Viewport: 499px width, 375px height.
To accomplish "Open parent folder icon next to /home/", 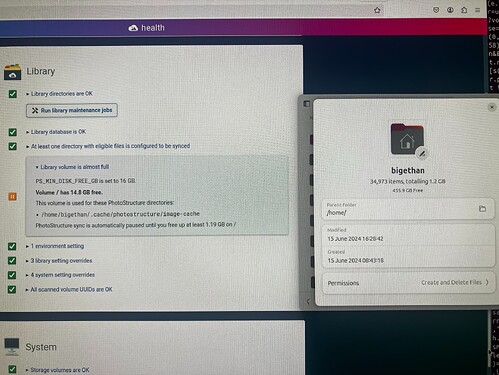I will 482,209.
